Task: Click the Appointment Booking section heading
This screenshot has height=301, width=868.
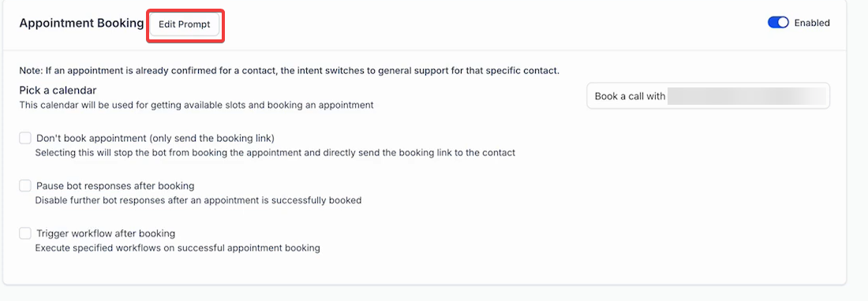Action: coord(81,23)
